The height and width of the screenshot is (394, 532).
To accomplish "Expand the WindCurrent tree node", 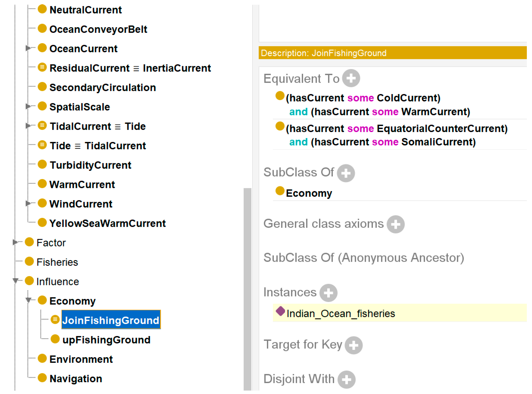I will [x=28, y=203].
